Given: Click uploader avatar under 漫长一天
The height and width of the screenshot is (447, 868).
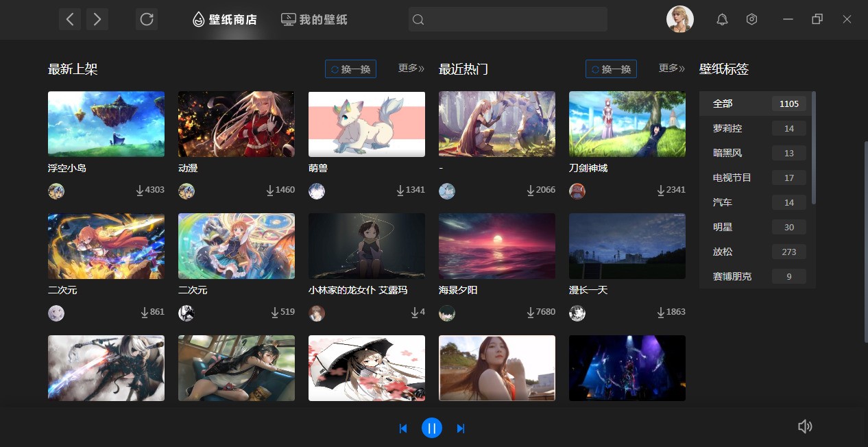Looking at the screenshot, I should pyautogui.click(x=577, y=313).
